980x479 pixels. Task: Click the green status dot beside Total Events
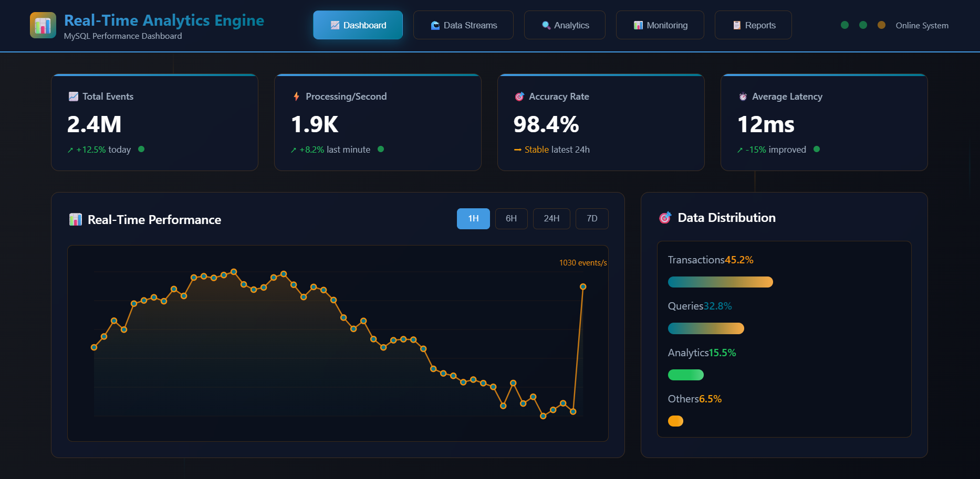click(141, 149)
